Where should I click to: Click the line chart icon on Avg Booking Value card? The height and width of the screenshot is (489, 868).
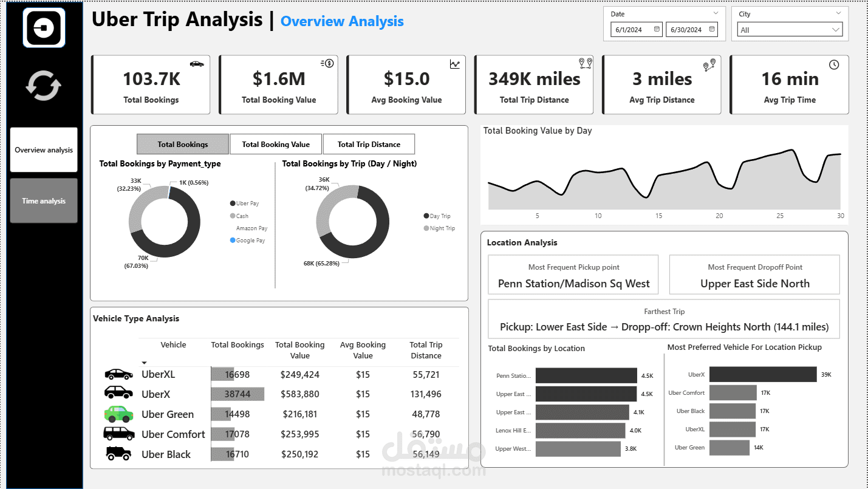click(x=455, y=64)
